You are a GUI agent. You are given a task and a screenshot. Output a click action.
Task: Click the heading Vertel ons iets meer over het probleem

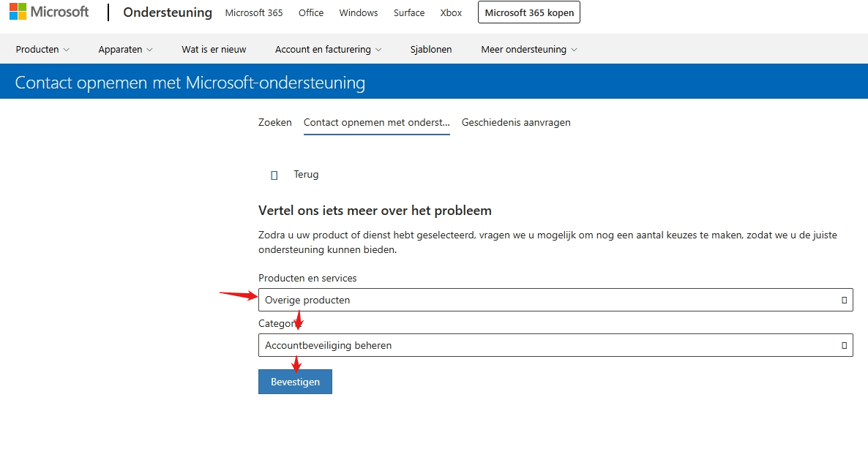coord(375,211)
